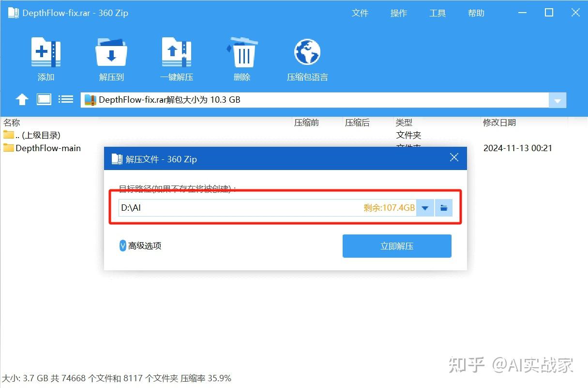The width and height of the screenshot is (588, 388).
Task: Open the destination path dropdown arrow
Action: click(425, 207)
